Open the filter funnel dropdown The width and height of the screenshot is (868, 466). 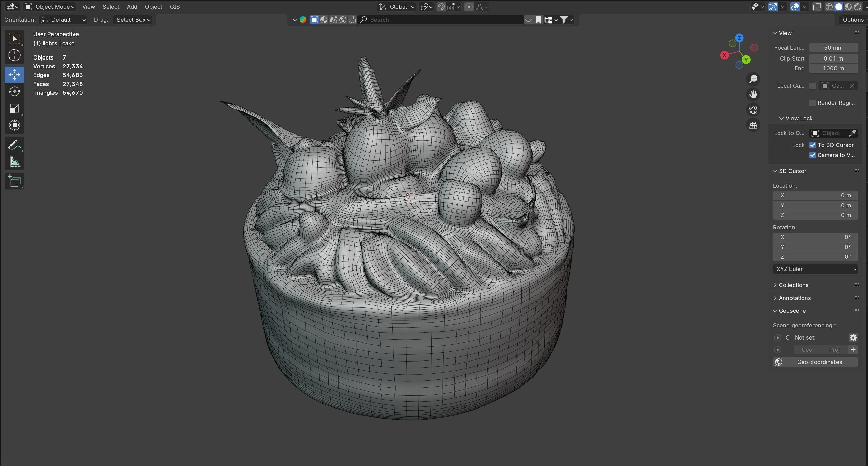pyautogui.click(x=566, y=20)
